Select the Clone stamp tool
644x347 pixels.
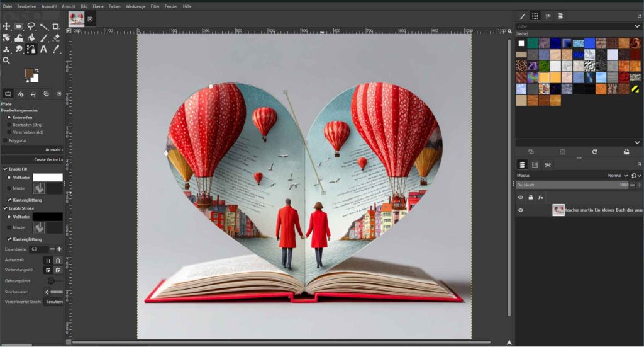[x=6, y=49]
